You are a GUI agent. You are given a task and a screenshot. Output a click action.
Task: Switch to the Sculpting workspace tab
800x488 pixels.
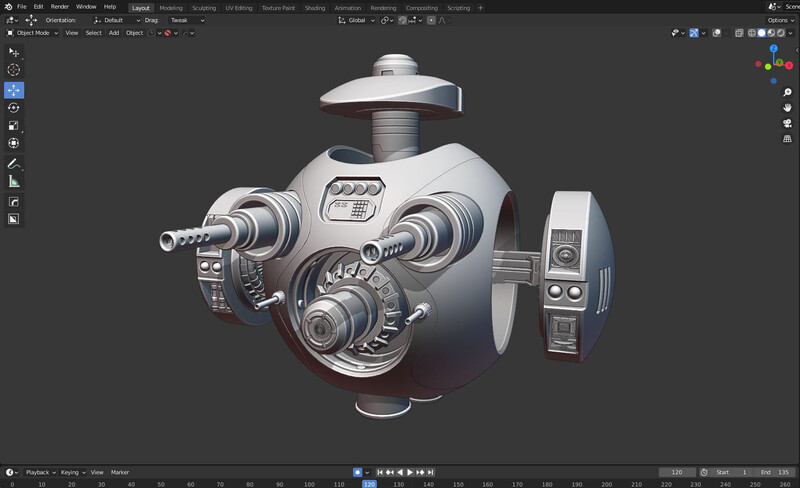204,7
